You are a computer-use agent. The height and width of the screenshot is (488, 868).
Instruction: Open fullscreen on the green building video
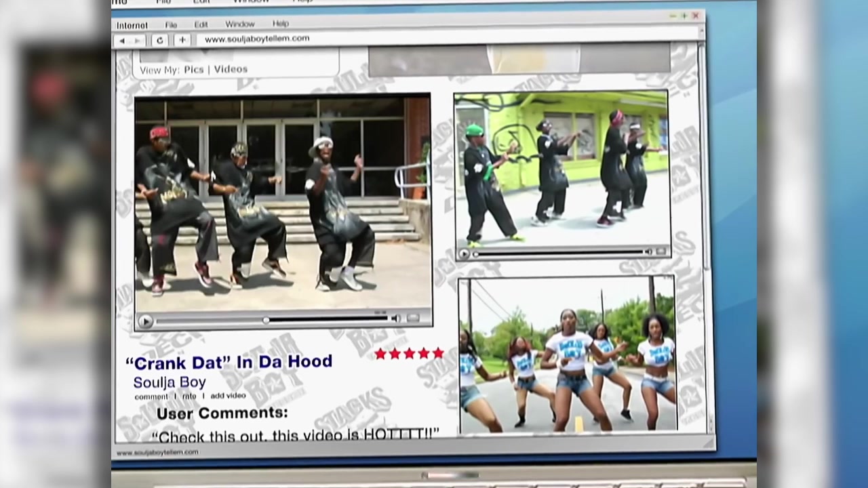click(660, 251)
